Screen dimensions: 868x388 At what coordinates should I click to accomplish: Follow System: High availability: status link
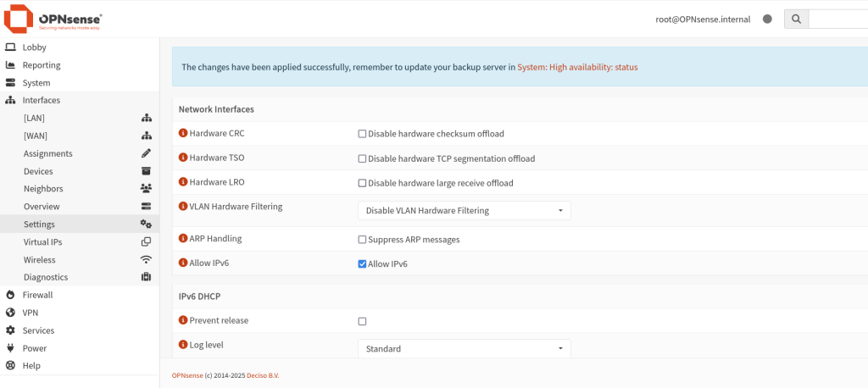click(577, 67)
